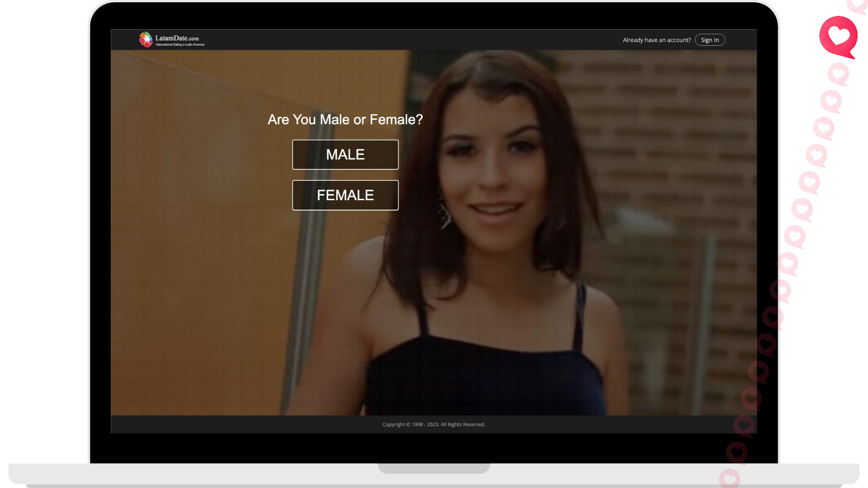Click the large pink heart badge top right
The width and height of the screenshot is (868, 488).
pos(839,36)
